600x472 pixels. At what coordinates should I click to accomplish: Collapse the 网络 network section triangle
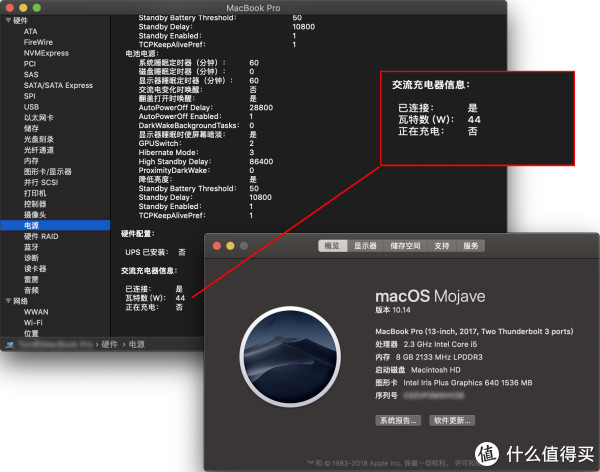click(x=8, y=301)
